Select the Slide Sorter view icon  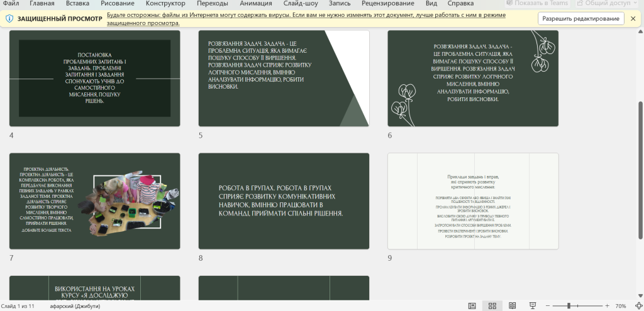click(x=492, y=306)
